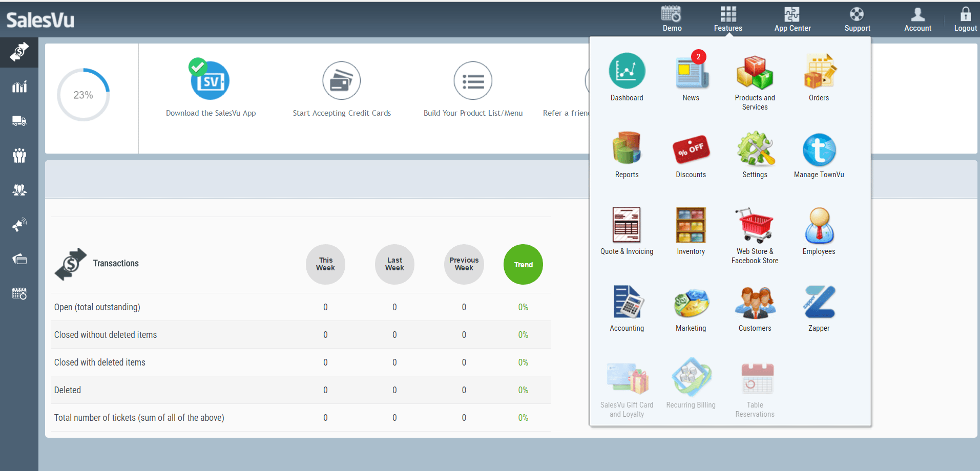Toggle the Features menu in top bar
The image size is (980, 471).
(728, 19)
